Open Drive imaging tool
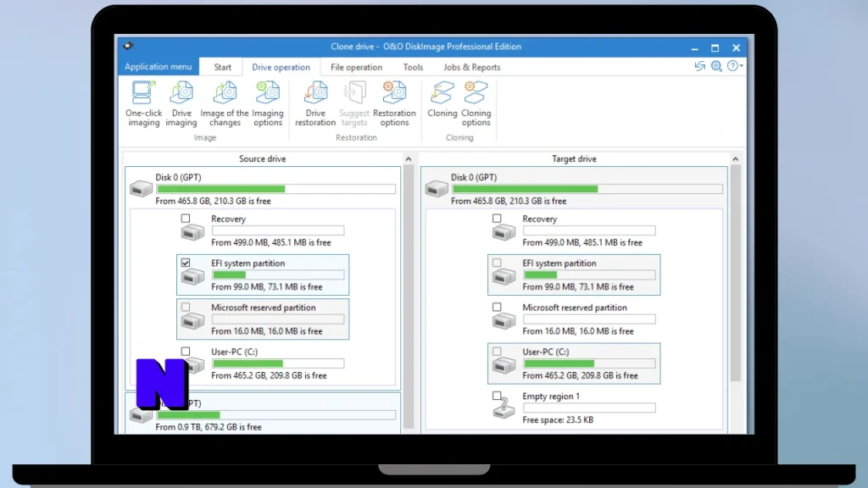Image resolution: width=868 pixels, height=488 pixels. pyautogui.click(x=181, y=103)
